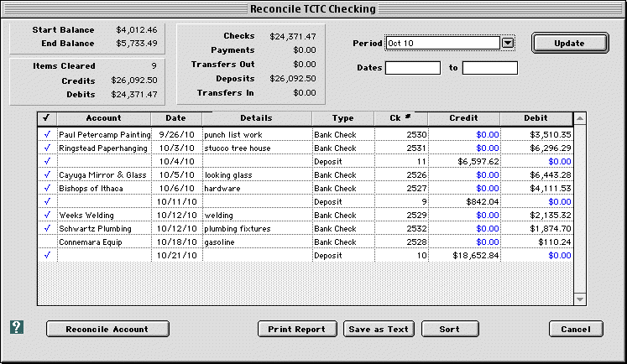Cancel the reconcile dialog
Image resolution: width=627 pixels, height=364 pixels.
pyautogui.click(x=576, y=329)
